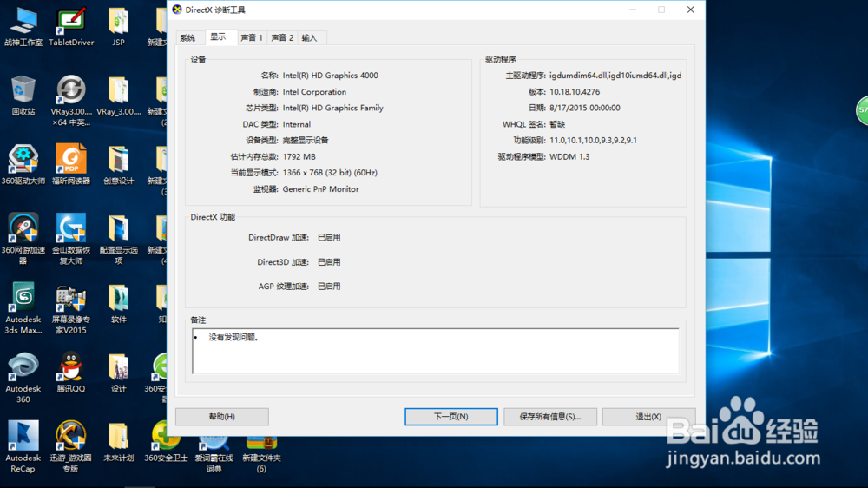Go to 下一页(N) next page
Image resolution: width=868 pixels, height=488 pixels.
click(451, 417)
